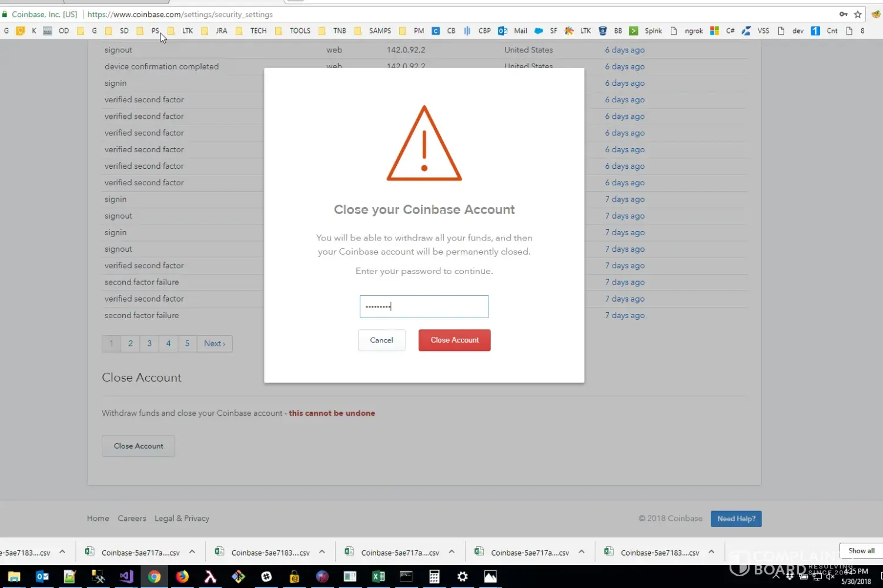
Task: Open the SF Salesforce bookmark
Action: click(x=546, y=31)
